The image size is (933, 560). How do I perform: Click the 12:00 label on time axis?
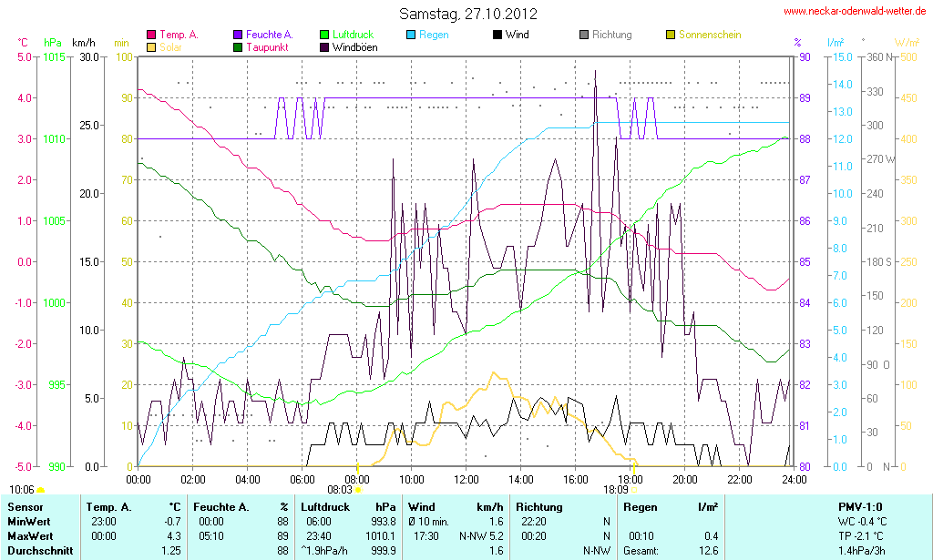466,479
